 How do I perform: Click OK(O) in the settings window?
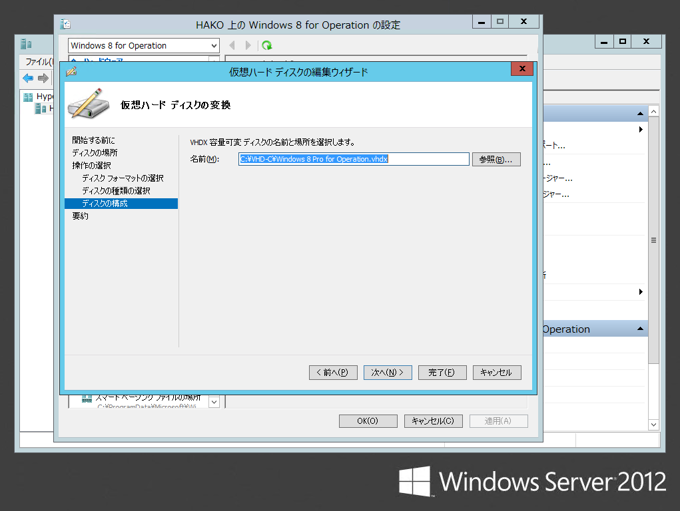tap(368, 421)
